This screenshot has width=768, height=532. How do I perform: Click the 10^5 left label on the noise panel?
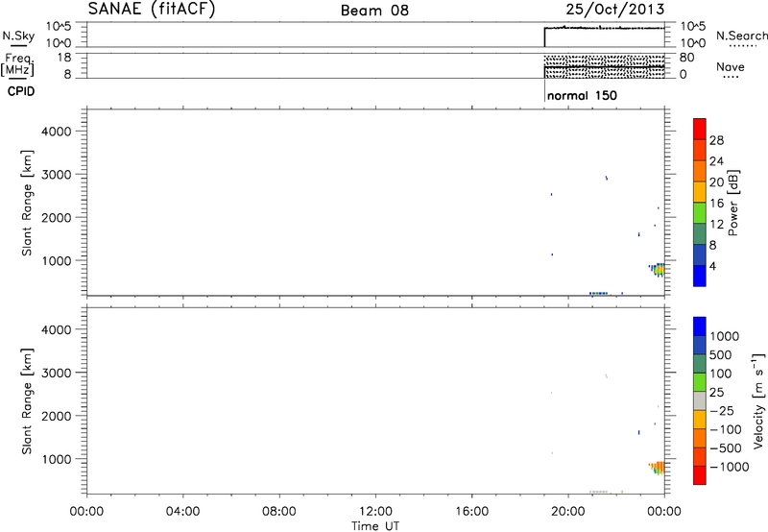pyautogui.click(x=59, y=27)
